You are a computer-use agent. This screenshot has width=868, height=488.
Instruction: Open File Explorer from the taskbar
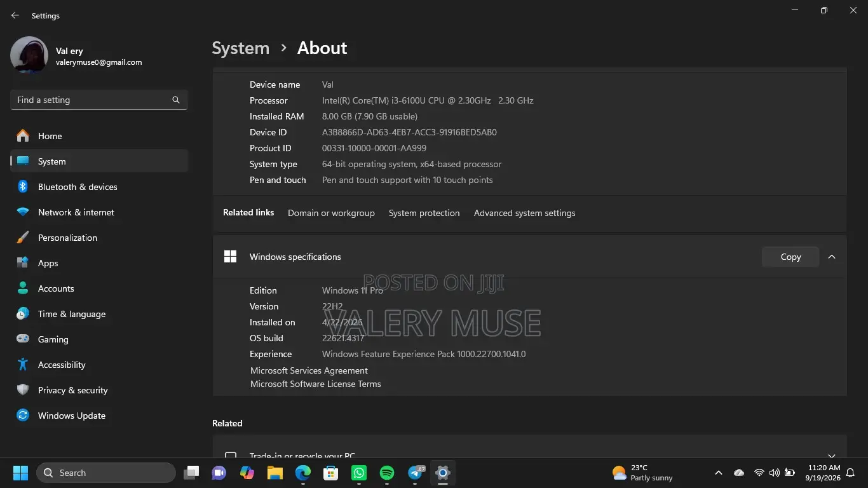coord(275,473)
